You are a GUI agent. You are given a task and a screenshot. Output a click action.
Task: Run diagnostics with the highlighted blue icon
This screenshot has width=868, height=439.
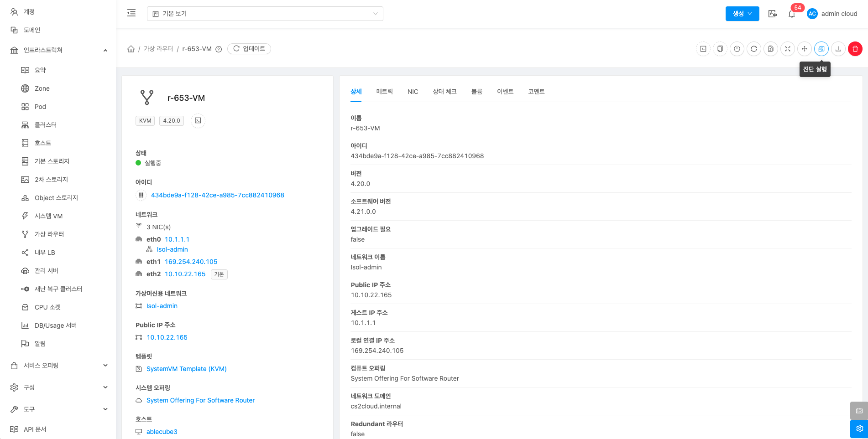point(821,49)
